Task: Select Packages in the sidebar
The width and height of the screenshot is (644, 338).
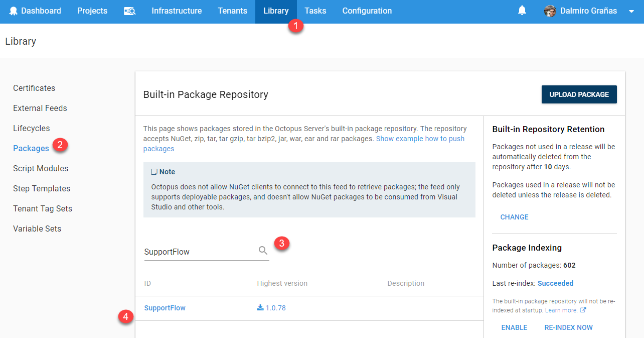Action: tap(31, 148)
